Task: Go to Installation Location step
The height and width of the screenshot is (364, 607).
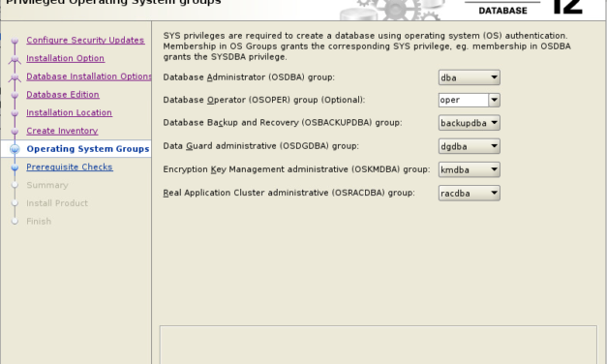Action: [x=69, y=112]
